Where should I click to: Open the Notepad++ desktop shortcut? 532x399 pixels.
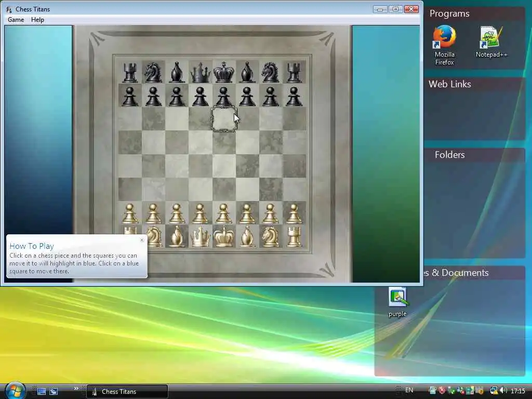[x=491, y=42]
